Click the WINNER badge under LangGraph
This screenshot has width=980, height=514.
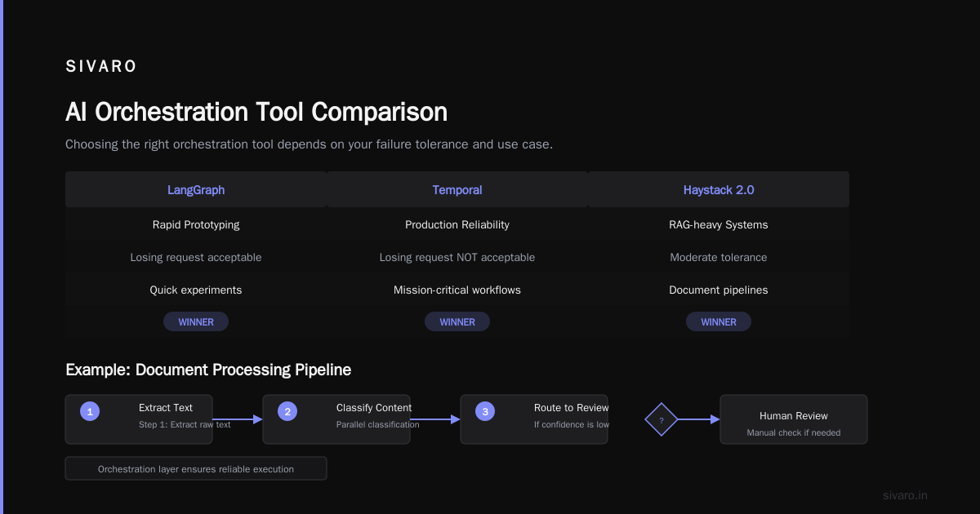pos(196,321)
